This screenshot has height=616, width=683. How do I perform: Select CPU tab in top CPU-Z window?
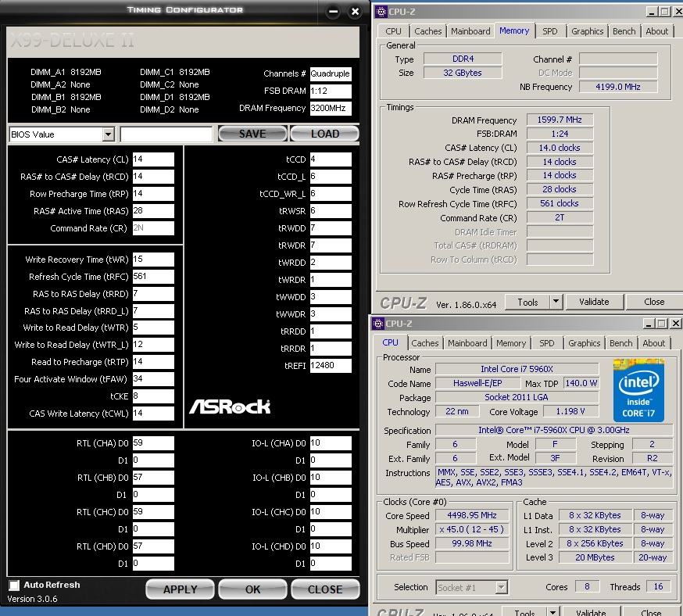point(393,31)
